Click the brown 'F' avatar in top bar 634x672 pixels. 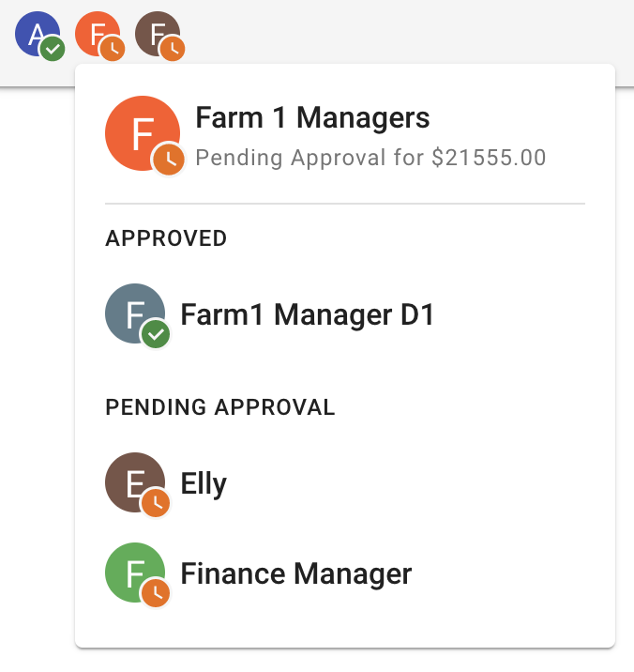(155, 35)
